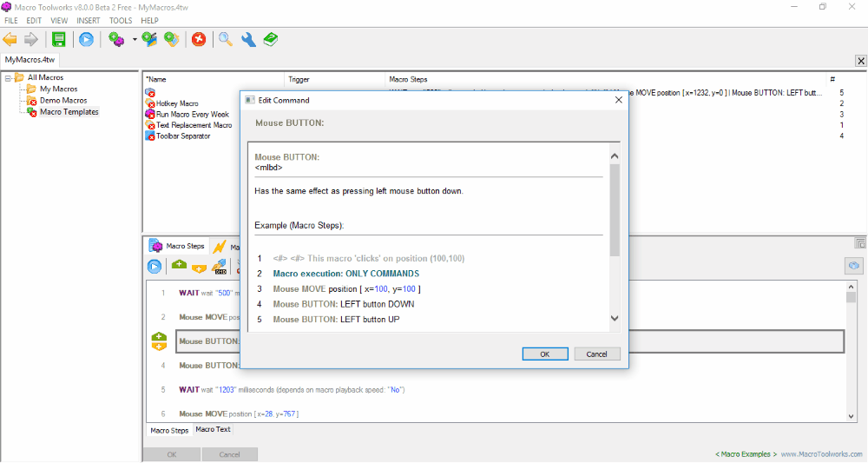868x463 pixels.
Task: Select All Macros in the tree
Action: 45,77
